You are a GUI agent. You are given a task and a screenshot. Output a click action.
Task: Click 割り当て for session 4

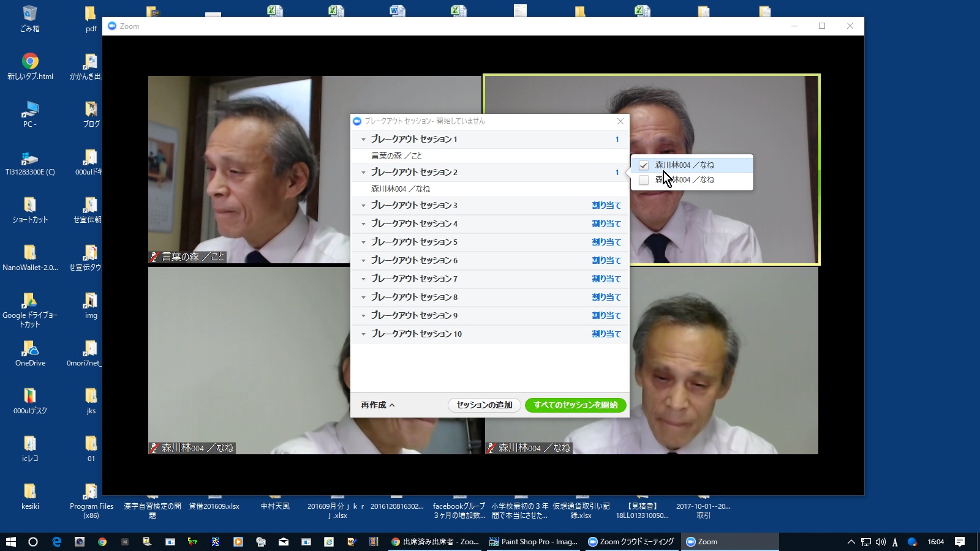606,224
